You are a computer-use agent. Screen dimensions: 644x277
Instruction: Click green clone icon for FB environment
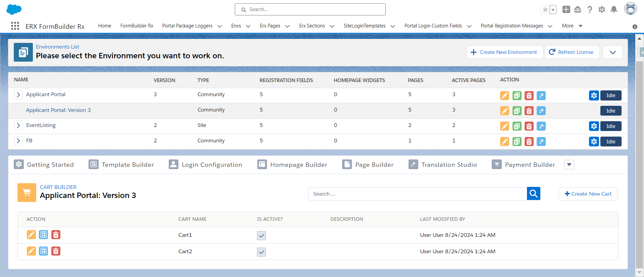click(x=517, y=142)
